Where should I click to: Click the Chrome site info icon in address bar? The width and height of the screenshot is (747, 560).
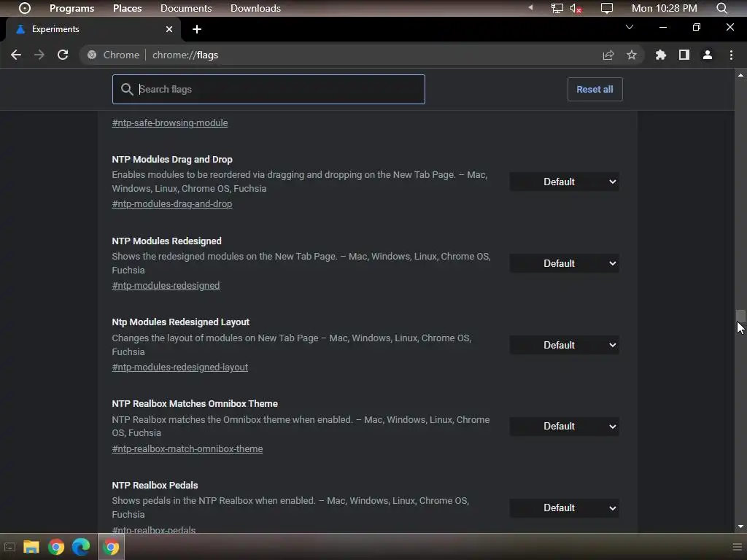tap(92, 55)
